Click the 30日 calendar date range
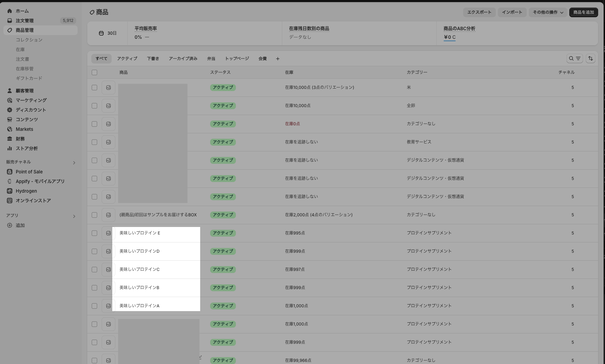This screenshot has width=605, height=364. point(108,33)
